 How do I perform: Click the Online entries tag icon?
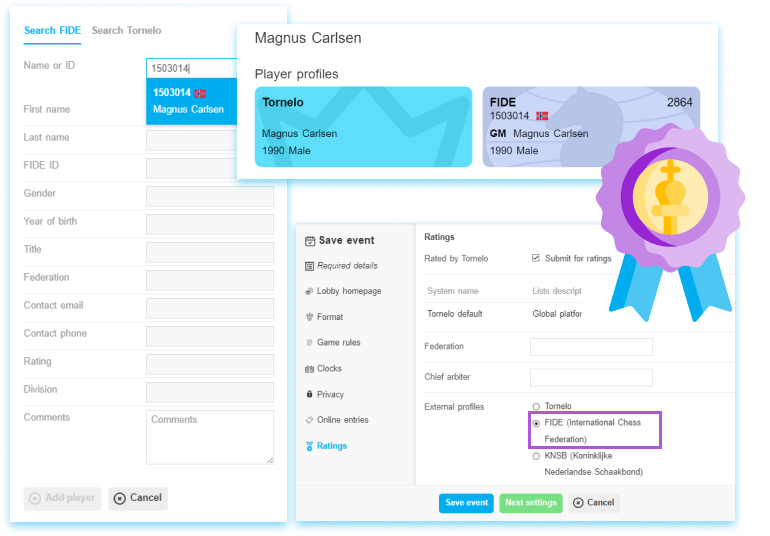pyautogui.click(x=309, y=420)
